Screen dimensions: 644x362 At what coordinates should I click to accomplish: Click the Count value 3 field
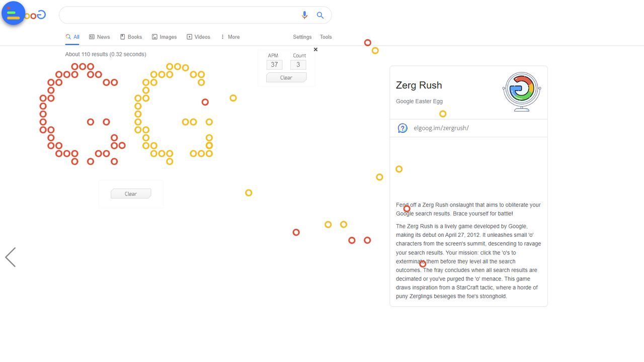pyautogui.click(x=298, y=64)
